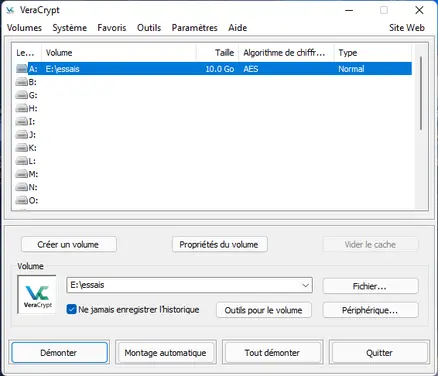This screenshot has height=376, width=438.
Task: Click Tout démonter button
Action: [x=272, y=352]
